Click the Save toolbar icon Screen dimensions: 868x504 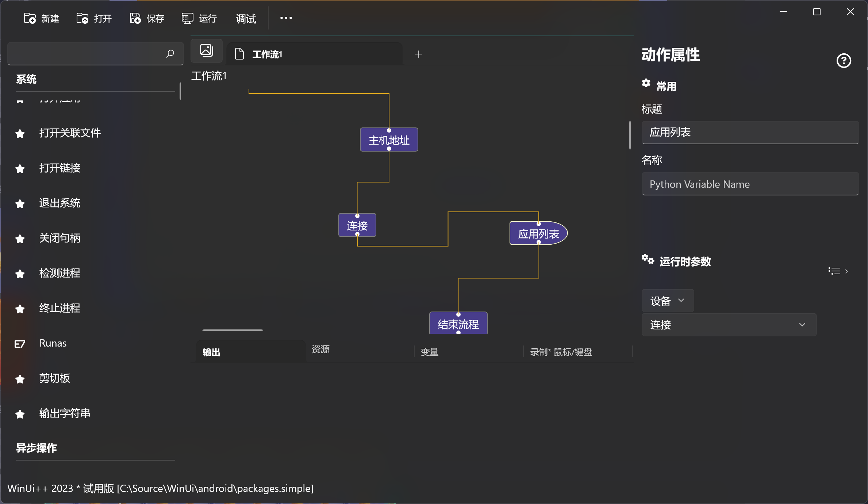(x=135, y=18)
